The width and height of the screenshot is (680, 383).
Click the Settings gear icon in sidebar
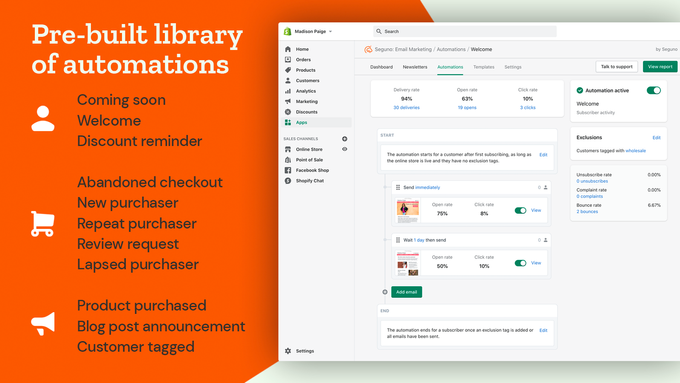(288, 351)
